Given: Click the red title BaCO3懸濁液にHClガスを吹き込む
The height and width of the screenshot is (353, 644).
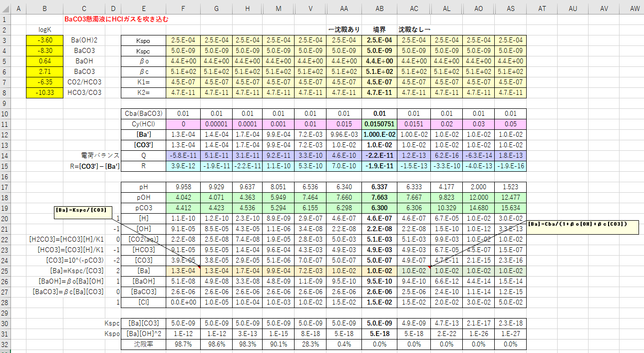Looking at the screenshot, I should tap(117, 19).
